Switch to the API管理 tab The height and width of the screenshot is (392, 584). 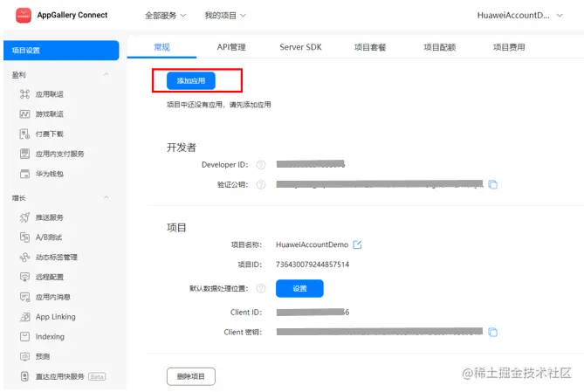pyautogui.click(x=231, y=47)
